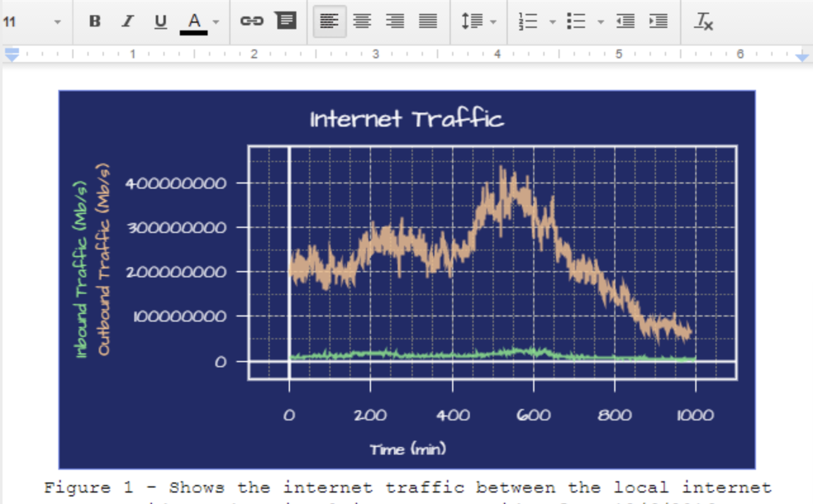Screen dimensions: 813x504
Task: Toggle italic formatting
Action: click(127, 21)
